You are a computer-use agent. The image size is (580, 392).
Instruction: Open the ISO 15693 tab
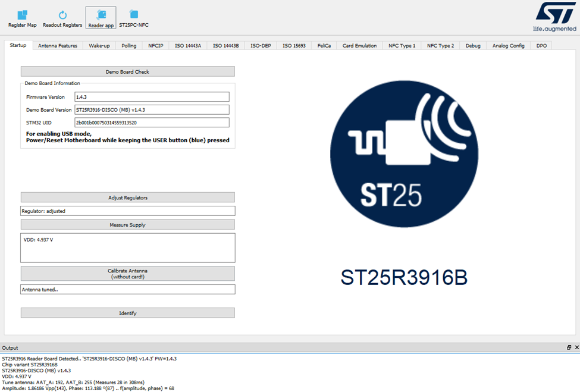pyautogui.click(x=294, y=45)
